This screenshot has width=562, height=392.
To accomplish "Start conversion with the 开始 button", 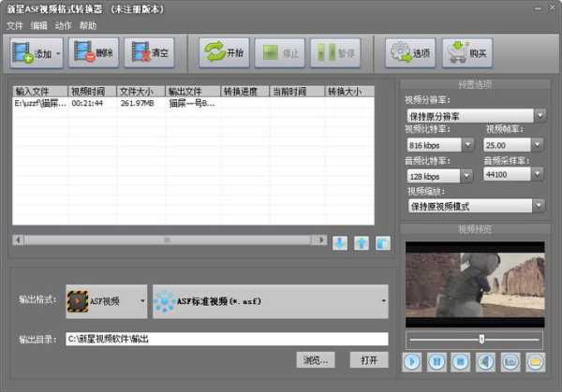I will coord(224,53).
